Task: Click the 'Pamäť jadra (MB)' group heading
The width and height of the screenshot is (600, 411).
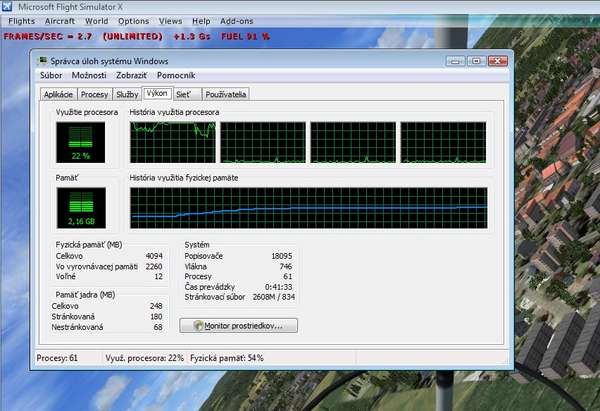Action: click(85, 295)
